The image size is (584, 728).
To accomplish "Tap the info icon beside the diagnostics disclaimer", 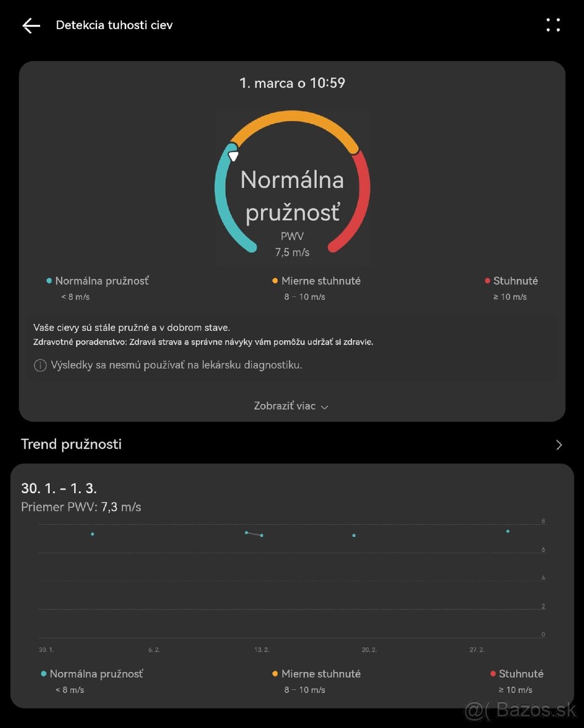I will (x=40, y=365).
